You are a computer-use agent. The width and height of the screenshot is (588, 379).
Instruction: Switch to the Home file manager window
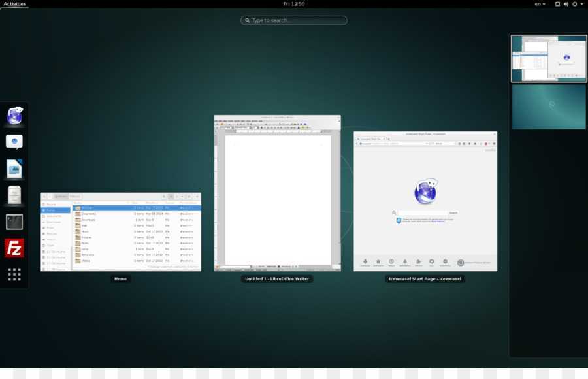pos(121,232)
